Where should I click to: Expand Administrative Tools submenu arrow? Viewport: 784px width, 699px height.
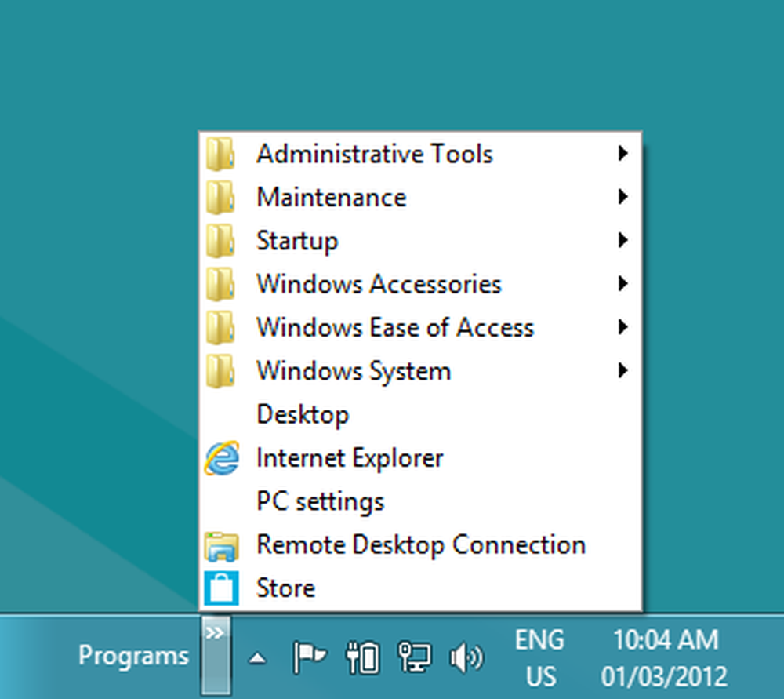622,153
